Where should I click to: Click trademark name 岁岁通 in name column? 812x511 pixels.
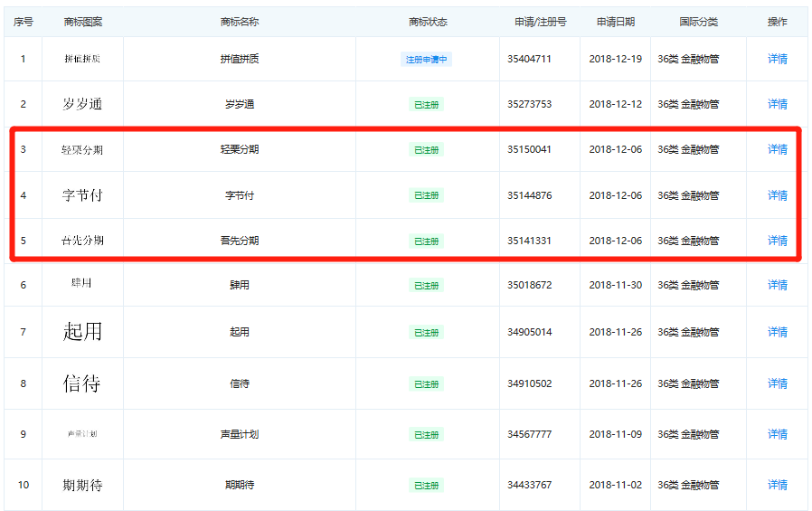(240, 105)
